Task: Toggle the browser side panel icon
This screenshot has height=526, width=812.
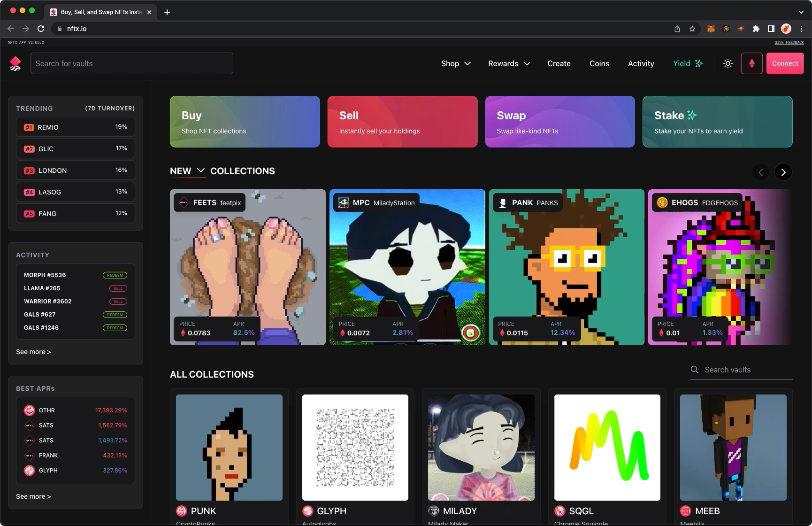Action: click(771, 29)
